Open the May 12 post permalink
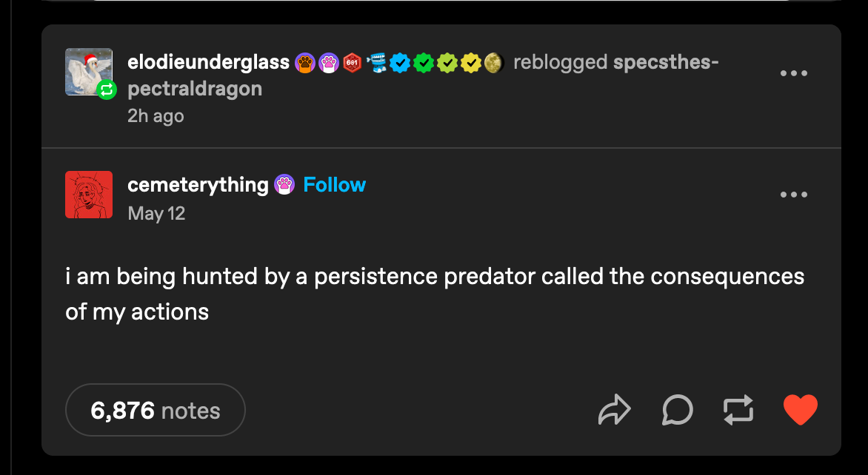 point(156,213)
